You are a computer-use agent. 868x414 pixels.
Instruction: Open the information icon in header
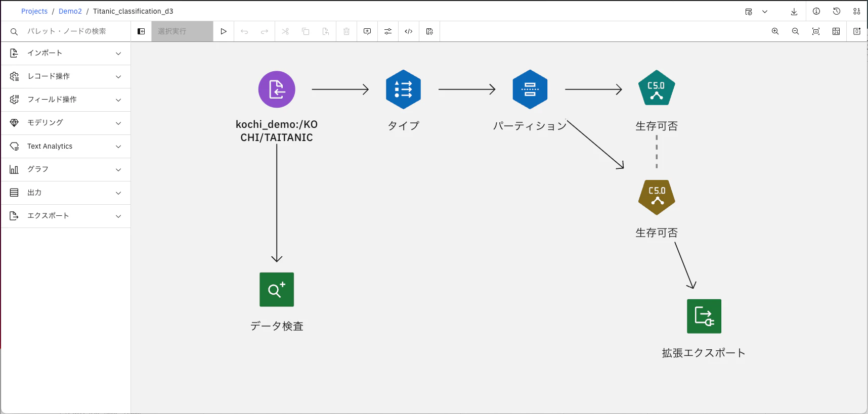(x=816, y=11)
